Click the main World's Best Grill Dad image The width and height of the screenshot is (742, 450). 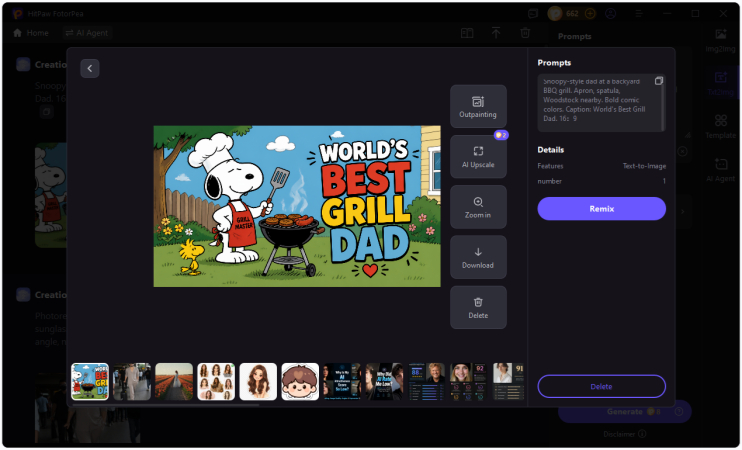[x=297, y=206]
